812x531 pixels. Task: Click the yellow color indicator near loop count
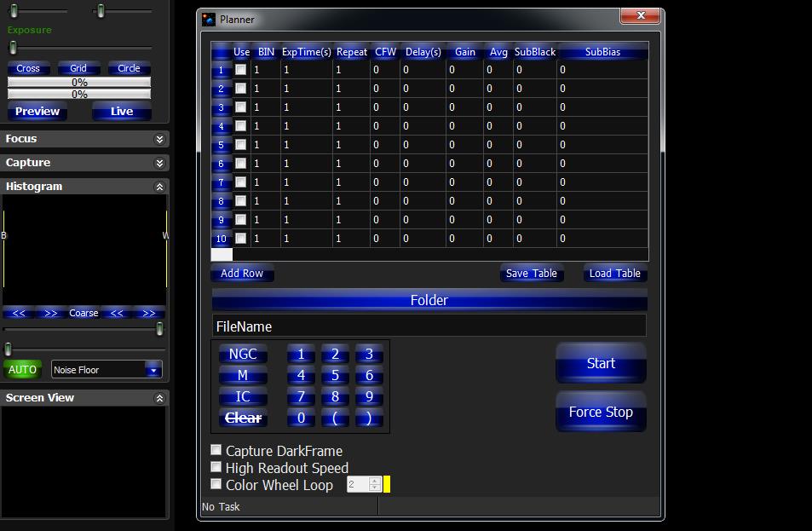[x=386, y=484]
